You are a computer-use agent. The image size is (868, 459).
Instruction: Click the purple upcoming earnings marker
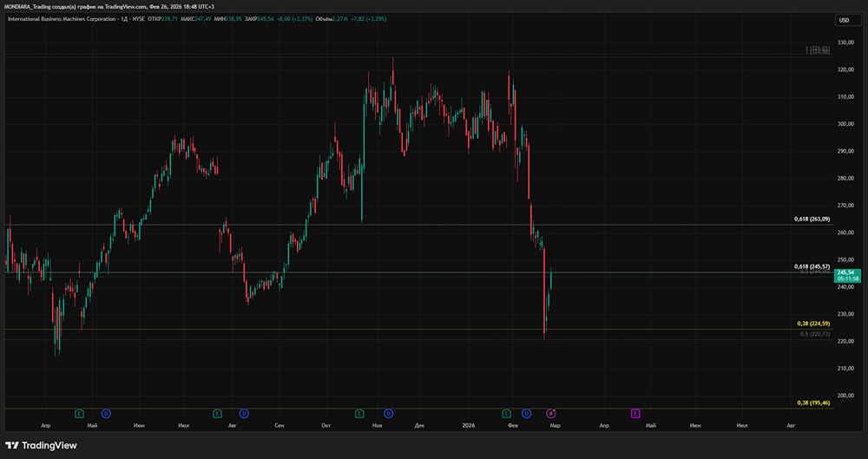click(x=635, y=413)
